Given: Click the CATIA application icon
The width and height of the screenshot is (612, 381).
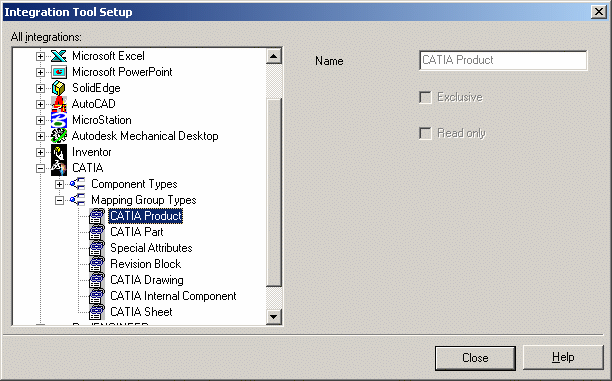Looking at the screenshot, I should [59, 168].
